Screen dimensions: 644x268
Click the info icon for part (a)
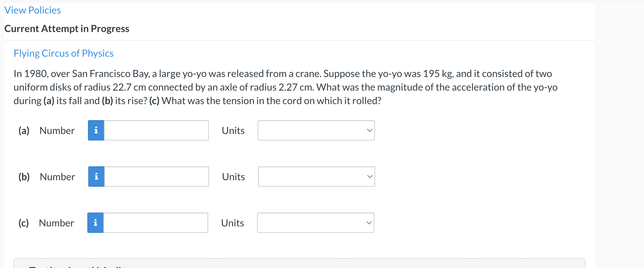(x=96, y=130)
